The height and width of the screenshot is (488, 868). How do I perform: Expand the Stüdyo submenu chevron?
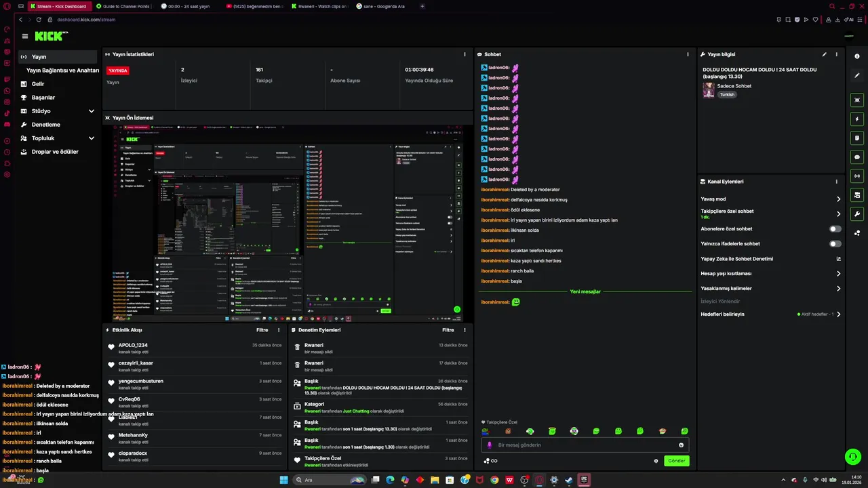click(91, 111)
